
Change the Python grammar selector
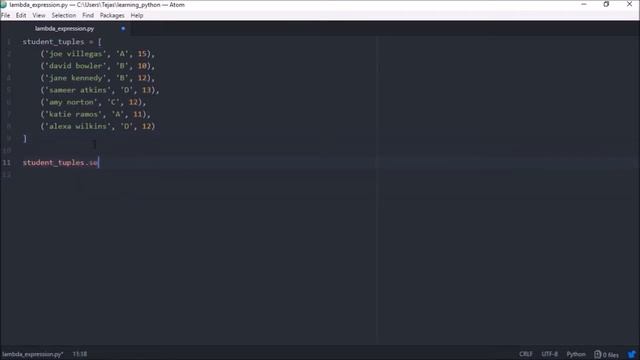coord(576,354)
